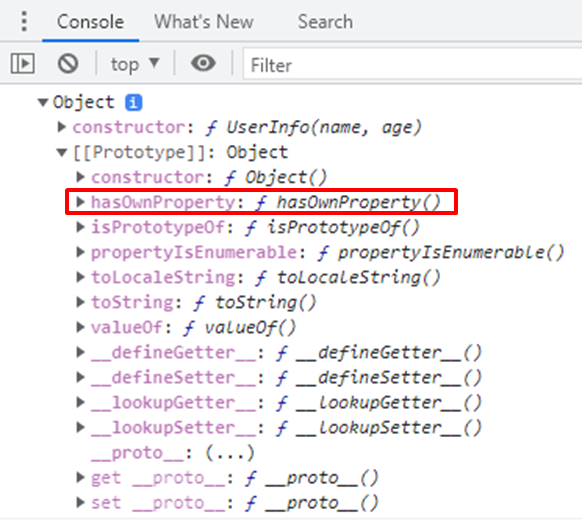This screenshot has width=582, height=521.
Task: Open the top JavaScript context dropdown
Action: coord(135,64)
